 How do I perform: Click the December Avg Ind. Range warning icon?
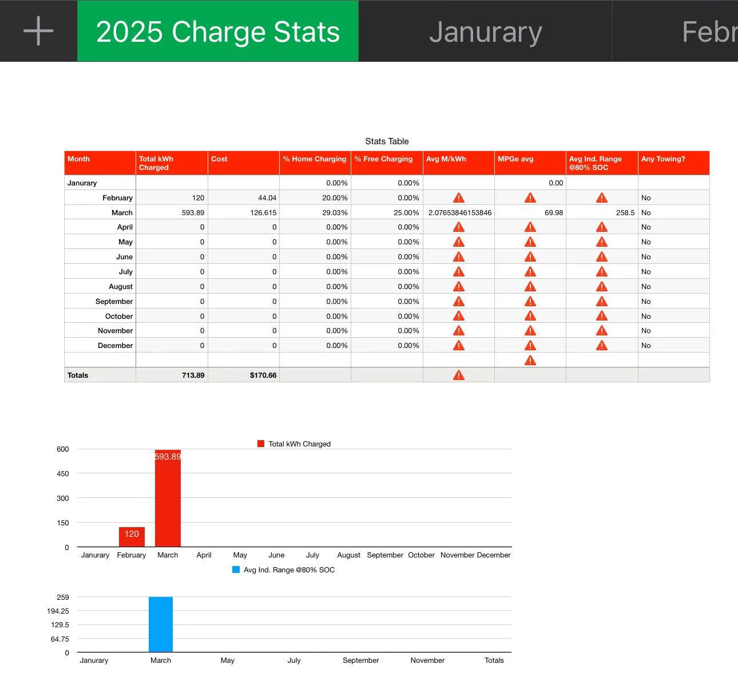602,346
